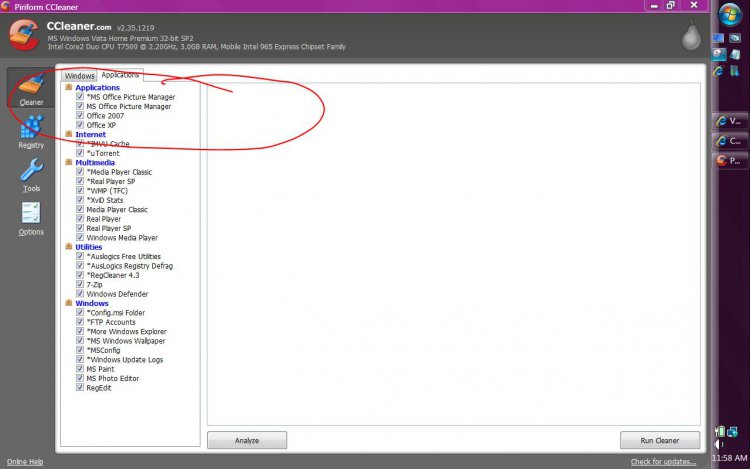This screenshot has width=750, height=469.
Task: Select the *MSConfig entry
Action: click(103, 350)
